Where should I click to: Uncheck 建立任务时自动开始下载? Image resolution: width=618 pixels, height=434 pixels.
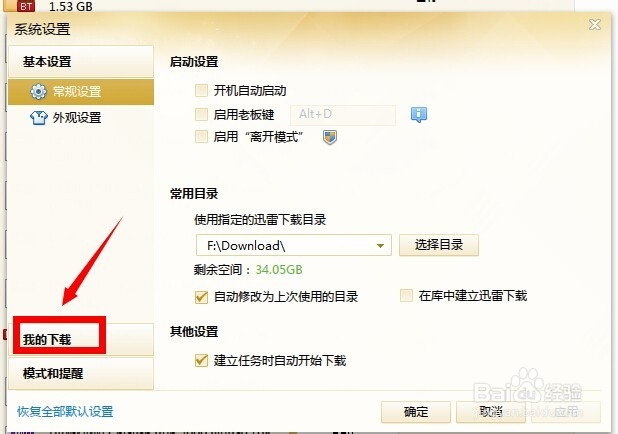201,360
